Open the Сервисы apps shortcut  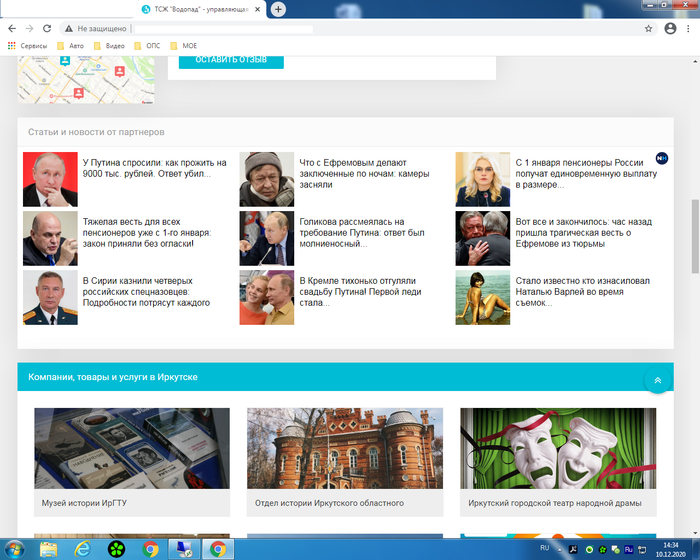[x=27, y=46]
